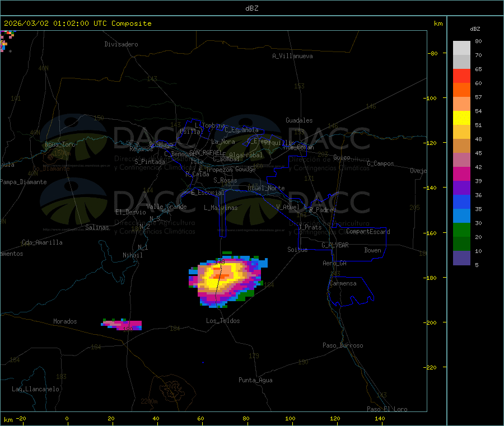504x426 pixels.
Task: Click the red 65 dBZ legend swatch
Action: [x=461, y=76]
